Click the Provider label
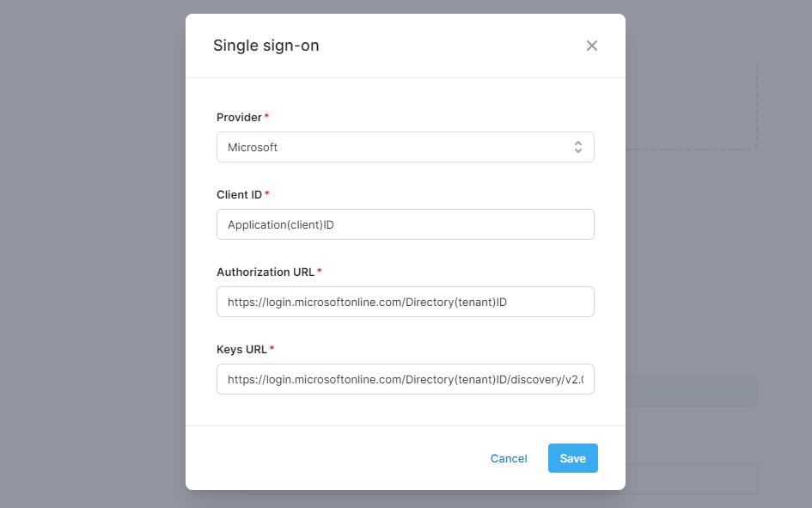This screenshot has height=508, width=812. tap(238, 117)
